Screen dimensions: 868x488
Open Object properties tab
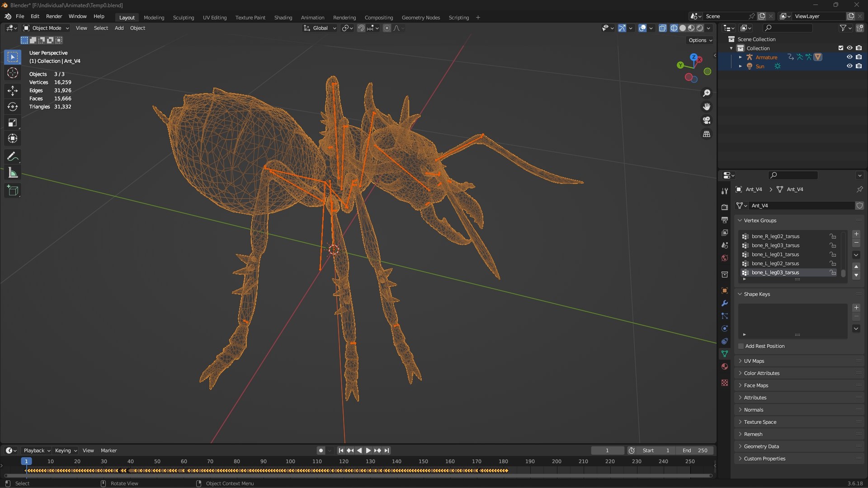pyautogui.click(x=725, y=291)
